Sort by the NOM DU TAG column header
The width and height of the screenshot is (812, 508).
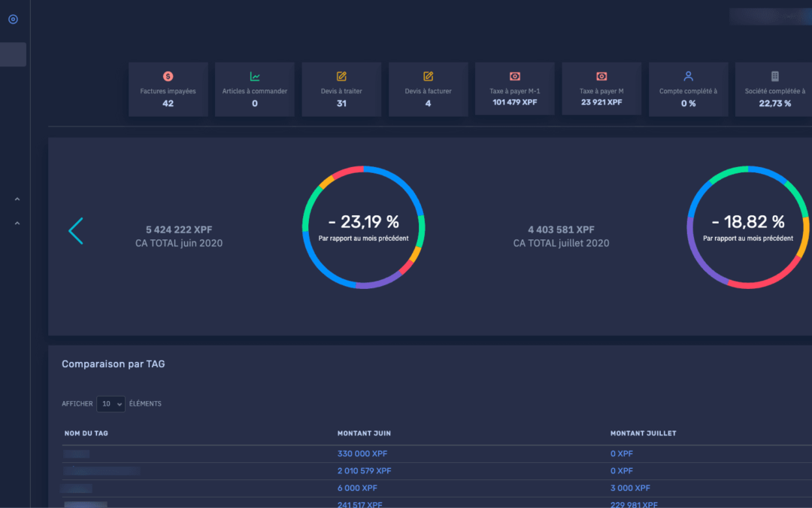86,433
